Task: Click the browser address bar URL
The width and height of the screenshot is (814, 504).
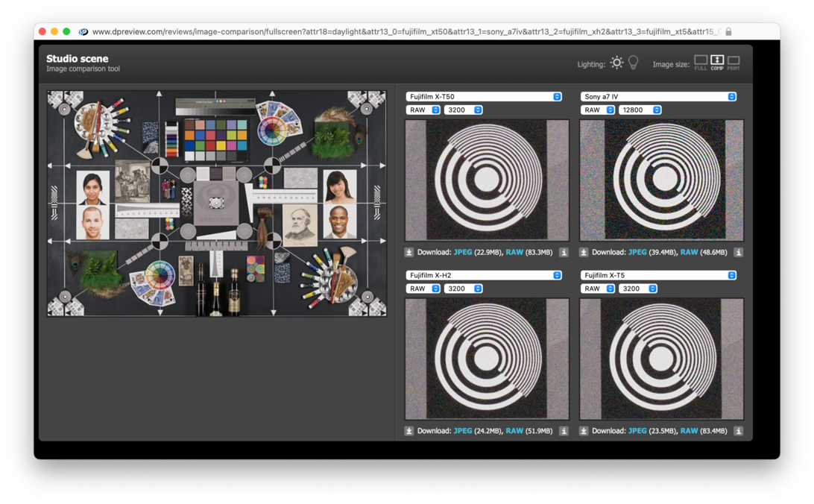Action: (403, 32)
